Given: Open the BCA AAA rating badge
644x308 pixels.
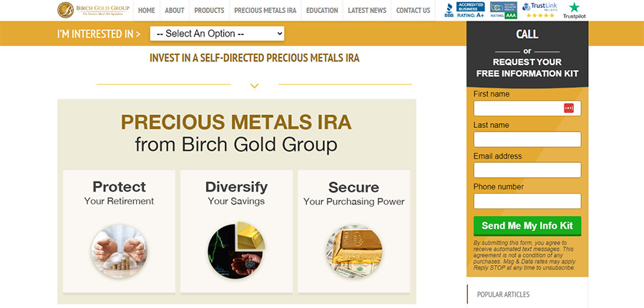Looking at the screenshot, I should 504,10.
